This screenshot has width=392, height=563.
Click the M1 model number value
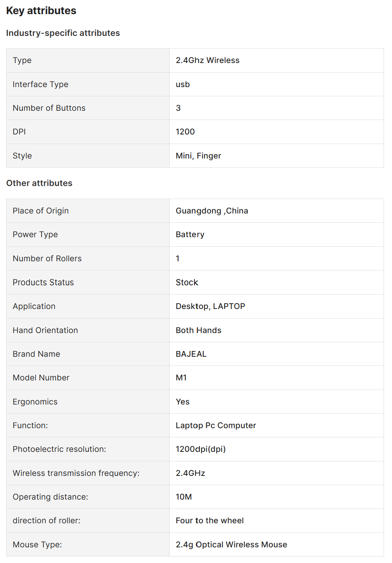(181, 378)
